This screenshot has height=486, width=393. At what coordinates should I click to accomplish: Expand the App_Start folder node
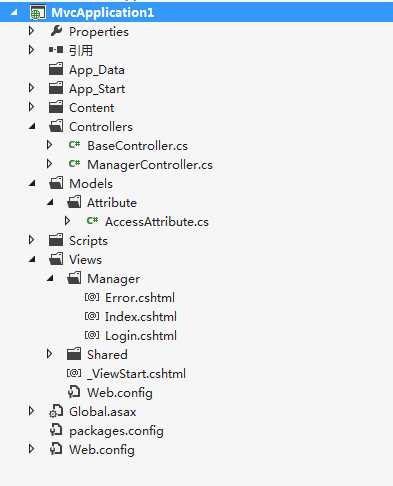tap(31, 88)
